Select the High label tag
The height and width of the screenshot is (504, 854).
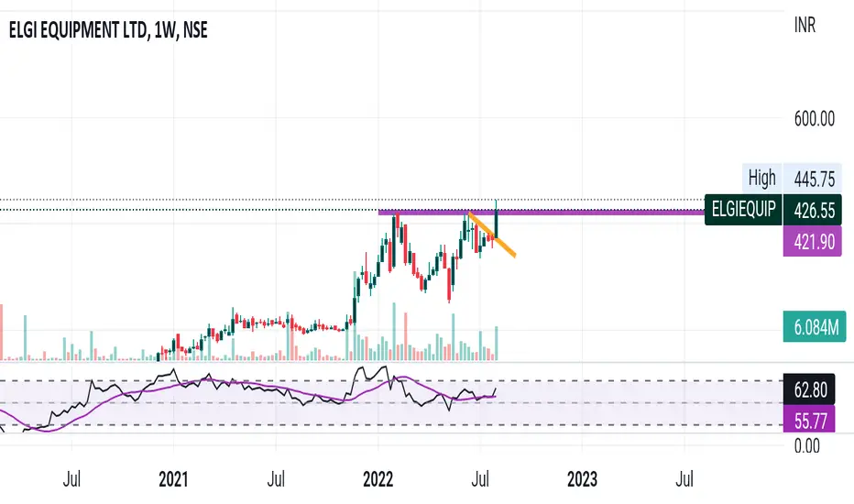[761, 178]
